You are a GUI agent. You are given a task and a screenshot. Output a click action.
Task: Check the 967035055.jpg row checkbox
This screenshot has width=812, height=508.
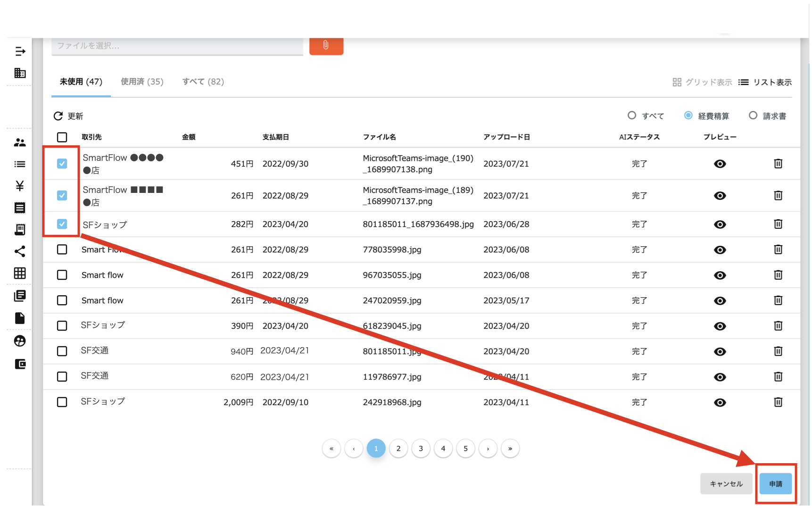click(62, 275)
